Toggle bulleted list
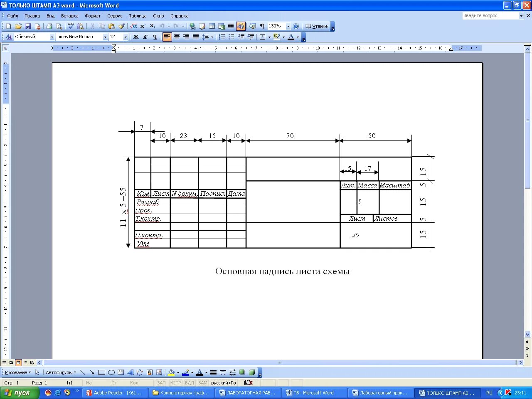The image size is (532, 399). coord(232,37)
